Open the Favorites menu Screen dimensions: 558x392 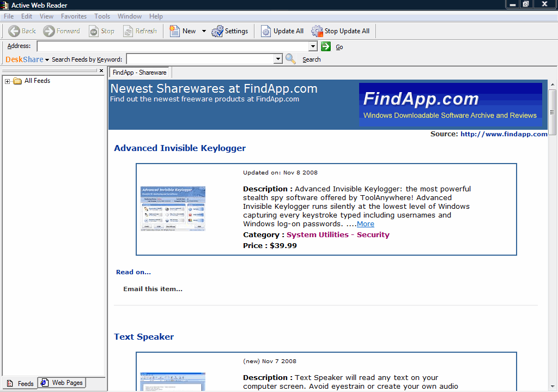pos(74,16)
